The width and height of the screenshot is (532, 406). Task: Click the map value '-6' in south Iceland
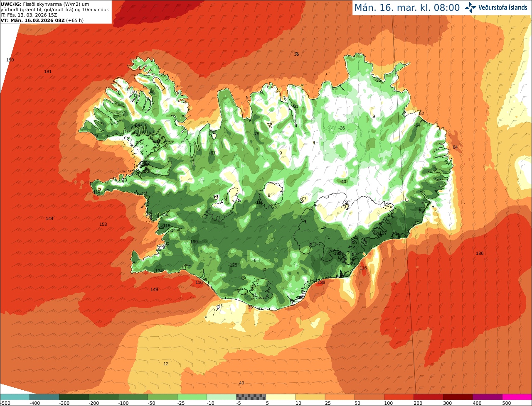click(255, 261)
